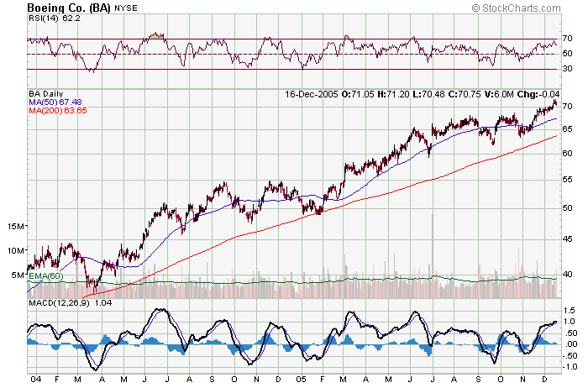Click the 10M volume axis label
This screenshot has width=588, height=388.
(16, 250)
